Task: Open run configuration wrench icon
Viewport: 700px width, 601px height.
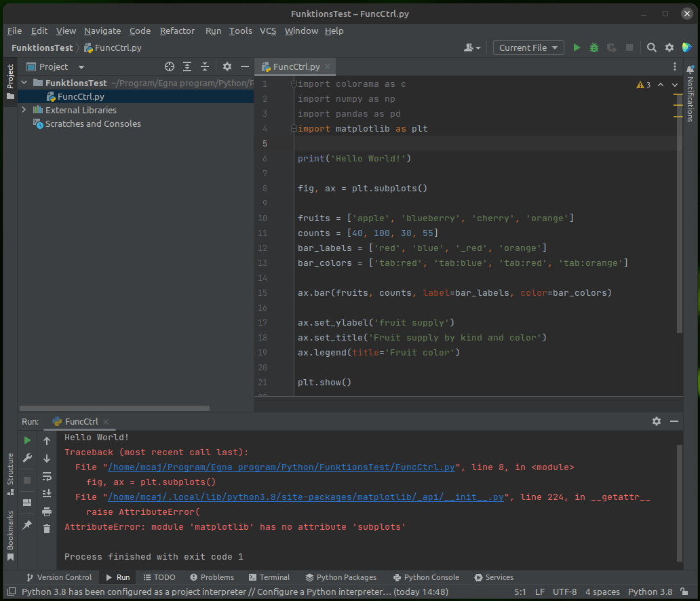Action: pyautogui.click(x=27, y=458)
